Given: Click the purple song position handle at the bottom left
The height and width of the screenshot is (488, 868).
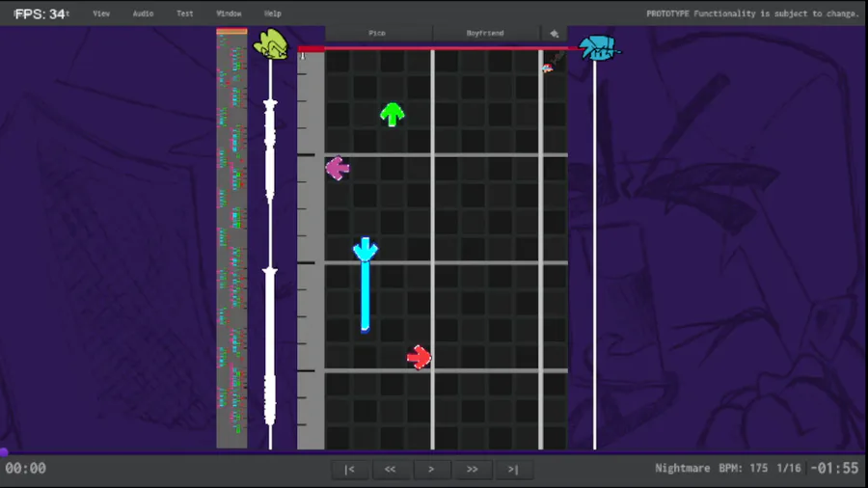Looking at the screenshot, I should coord(3,452).
